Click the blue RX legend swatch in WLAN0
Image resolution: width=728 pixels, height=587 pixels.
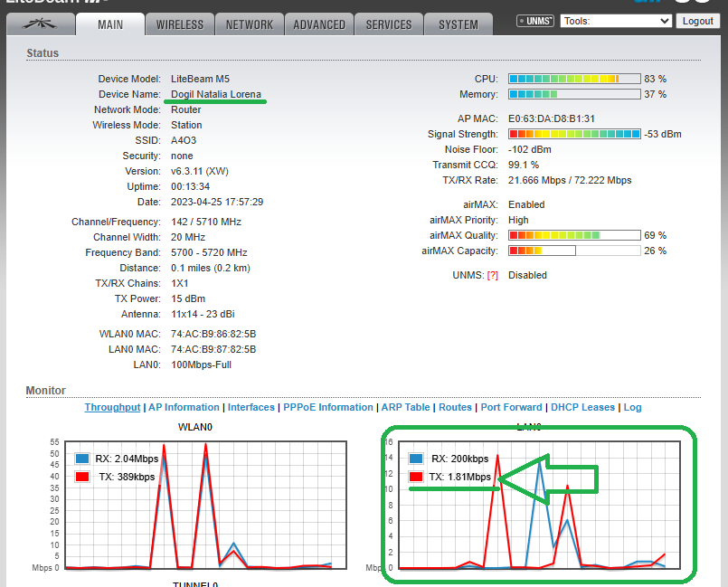(x=83, y=459)
